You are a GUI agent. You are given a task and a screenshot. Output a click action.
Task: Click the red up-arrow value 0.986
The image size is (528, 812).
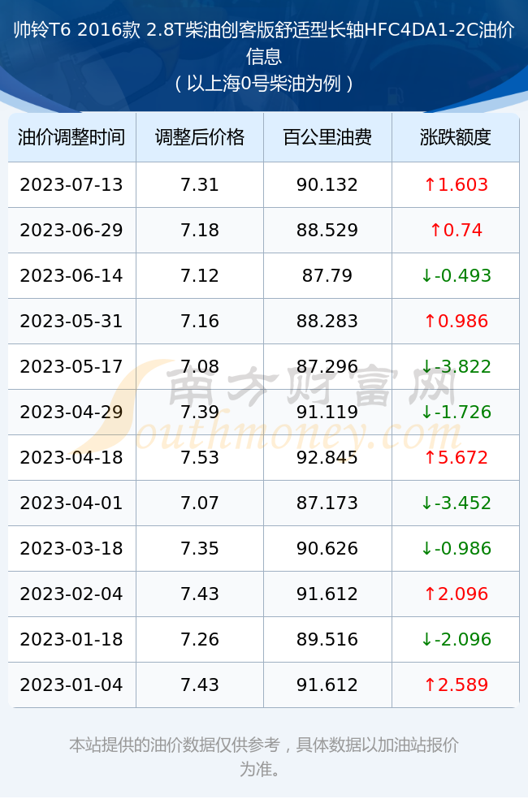[x=456, y=322]
